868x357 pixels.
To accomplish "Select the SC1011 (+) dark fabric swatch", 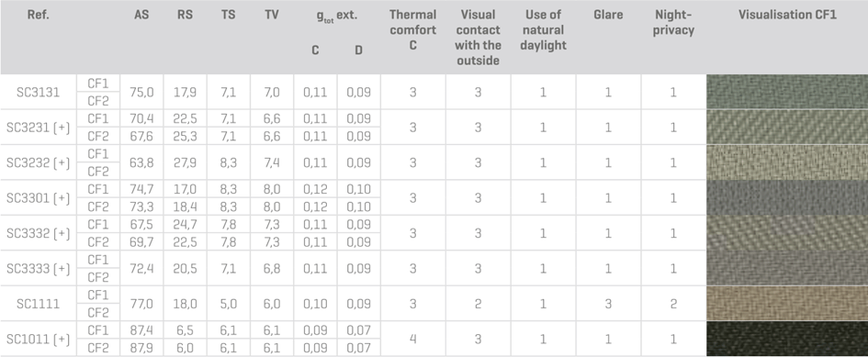I will (787, 339).
